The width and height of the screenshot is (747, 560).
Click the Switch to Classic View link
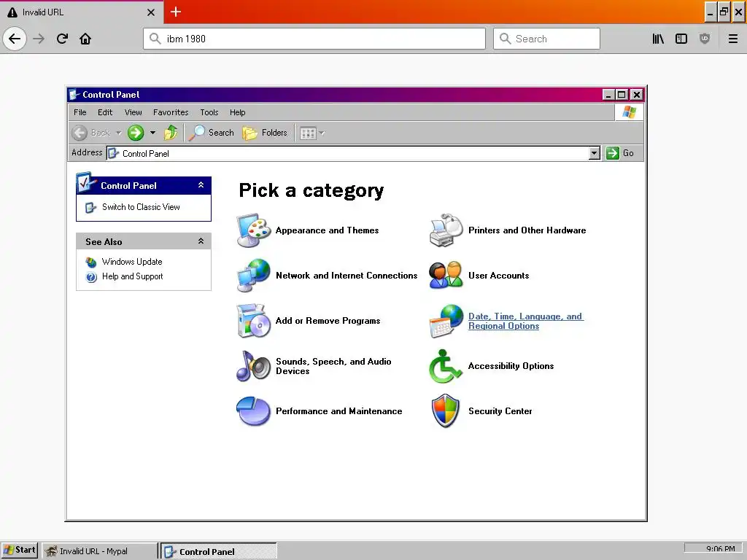(141, 207)
